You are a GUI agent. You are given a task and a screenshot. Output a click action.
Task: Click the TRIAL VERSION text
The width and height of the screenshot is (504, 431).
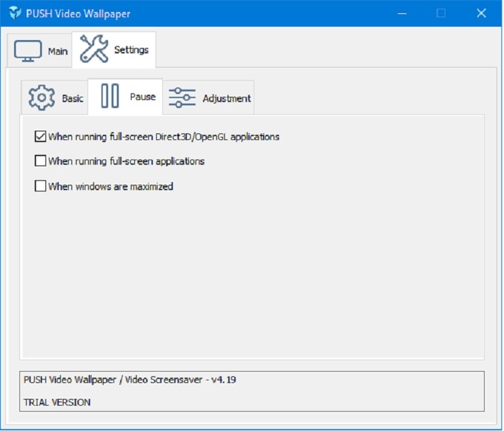[x=57, y=402]
